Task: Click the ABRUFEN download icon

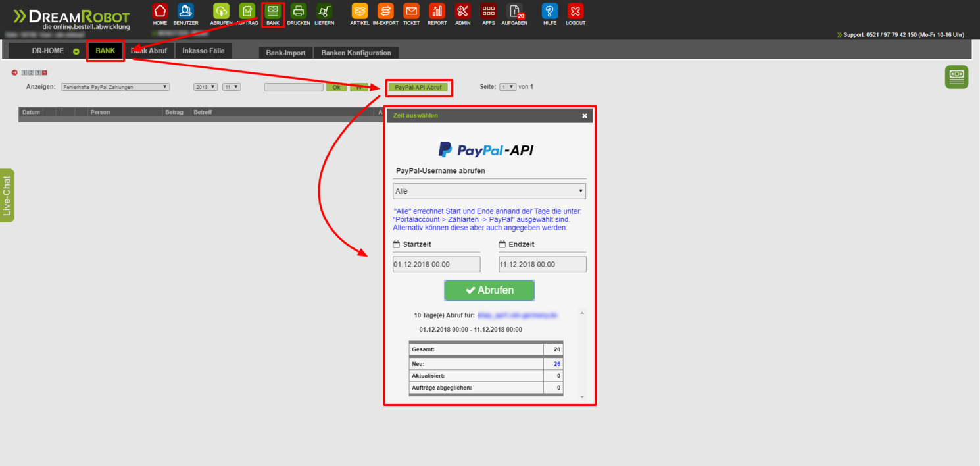Action: click(x=221, y=11)
